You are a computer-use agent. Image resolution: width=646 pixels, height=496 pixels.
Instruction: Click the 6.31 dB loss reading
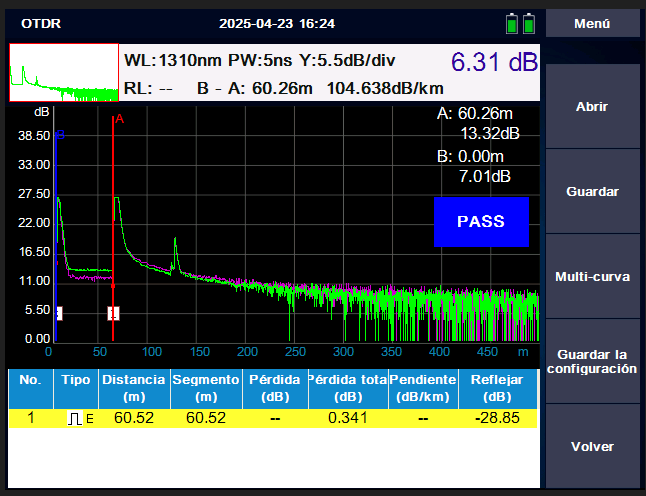click(493, 62)
